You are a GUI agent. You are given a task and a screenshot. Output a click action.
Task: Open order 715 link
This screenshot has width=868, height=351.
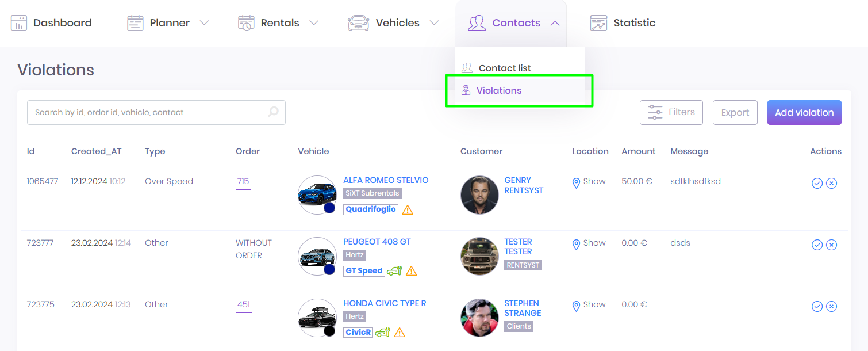point(243,181)
